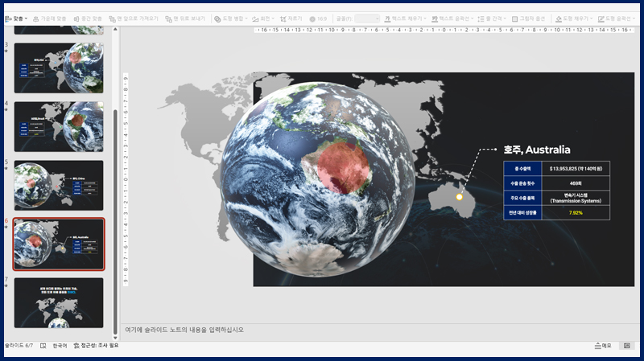Image resolution: width=644 pixels, height=361 pixels.
Task: Click the 469회 table cell
Action: (576, 183)
